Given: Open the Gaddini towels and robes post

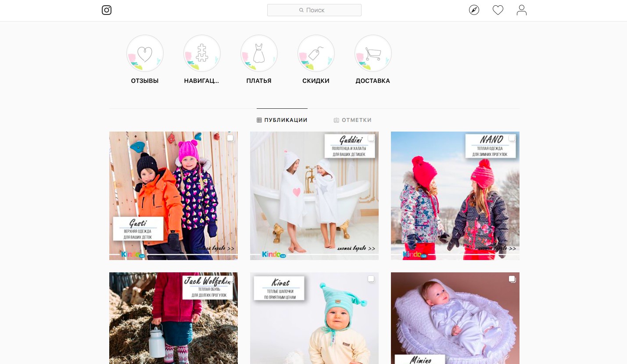Looking at the screenshot, I should pyautogui.click(x=314, y=196).
